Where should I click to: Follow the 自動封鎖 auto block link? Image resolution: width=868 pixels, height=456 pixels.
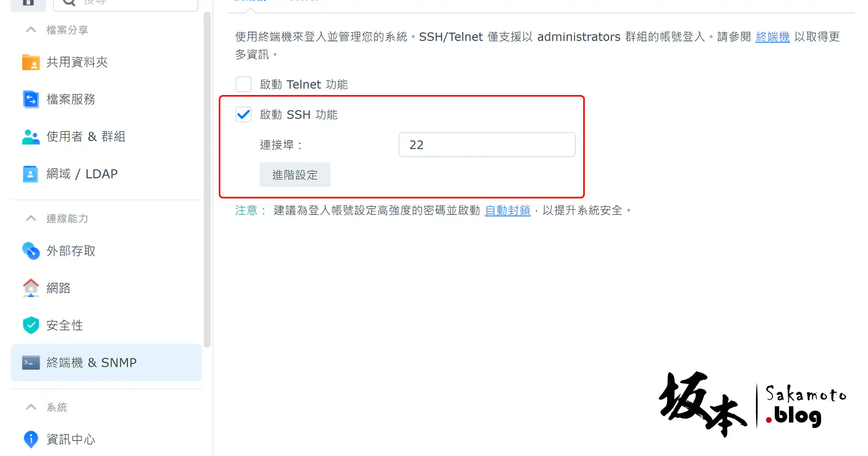point(507,211)
